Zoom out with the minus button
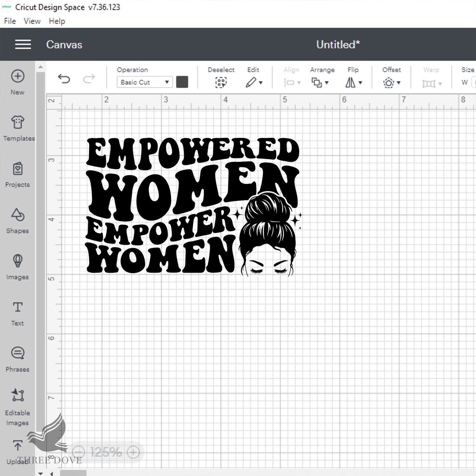 click(x=78, y=452)
